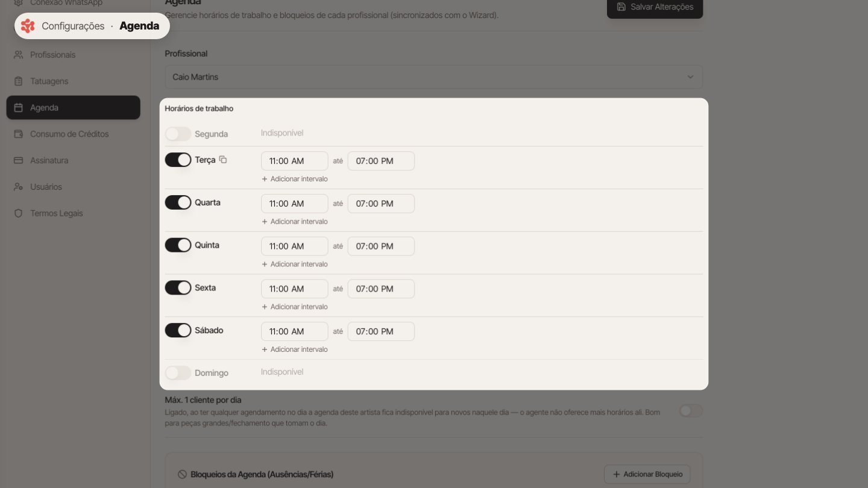The height and width of the screenshot is (488, 868).
Task: Click the Termos Legais shield icon
Action: tap(18, 213)
